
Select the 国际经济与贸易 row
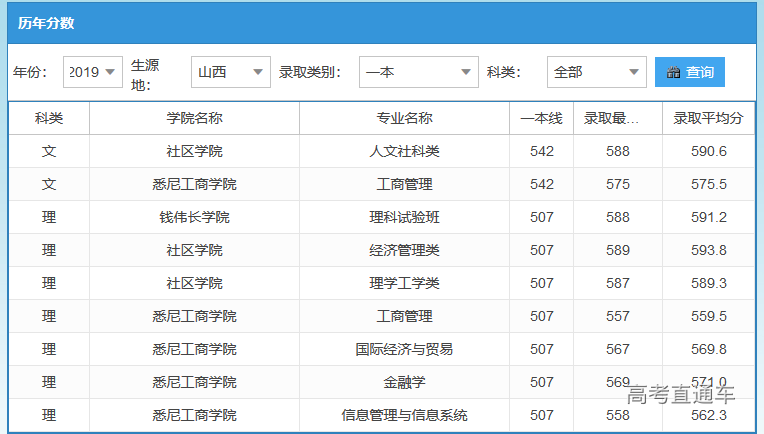pos(404,349)
